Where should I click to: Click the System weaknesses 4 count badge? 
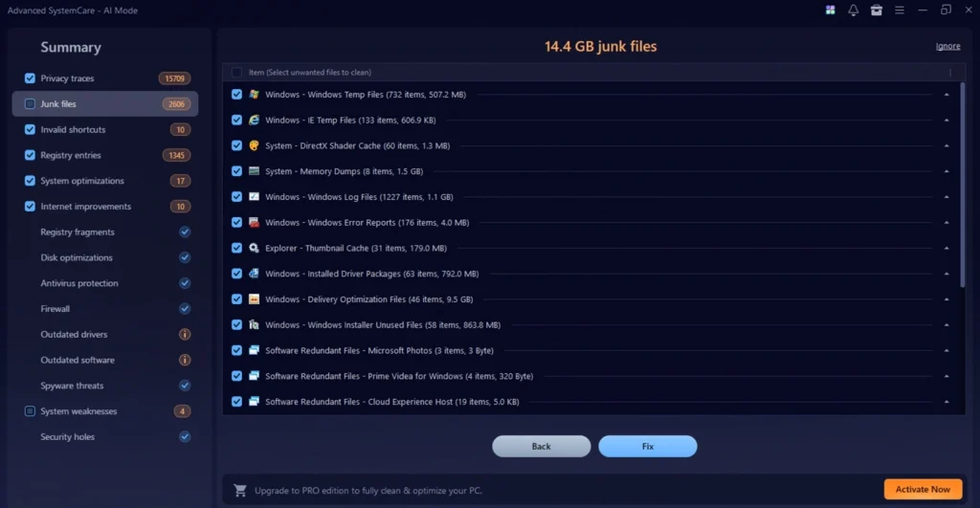pyautogui.click(x=182, y=411)
